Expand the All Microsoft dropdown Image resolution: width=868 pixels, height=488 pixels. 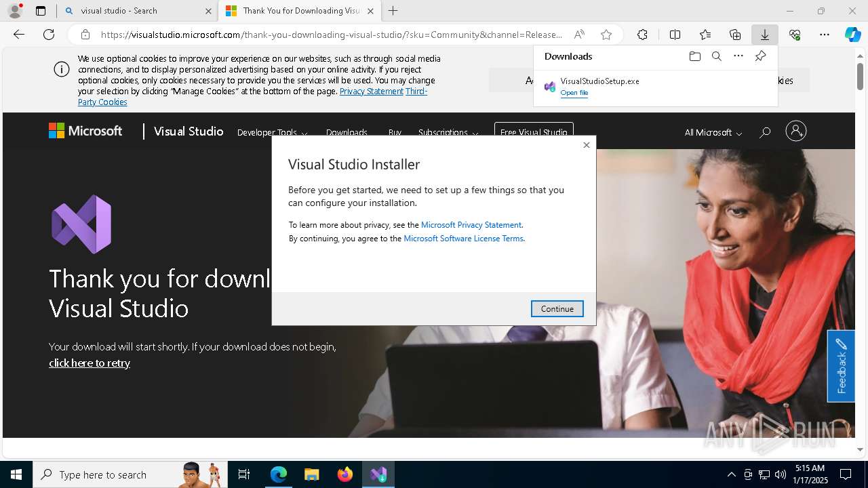coord(713,133)
